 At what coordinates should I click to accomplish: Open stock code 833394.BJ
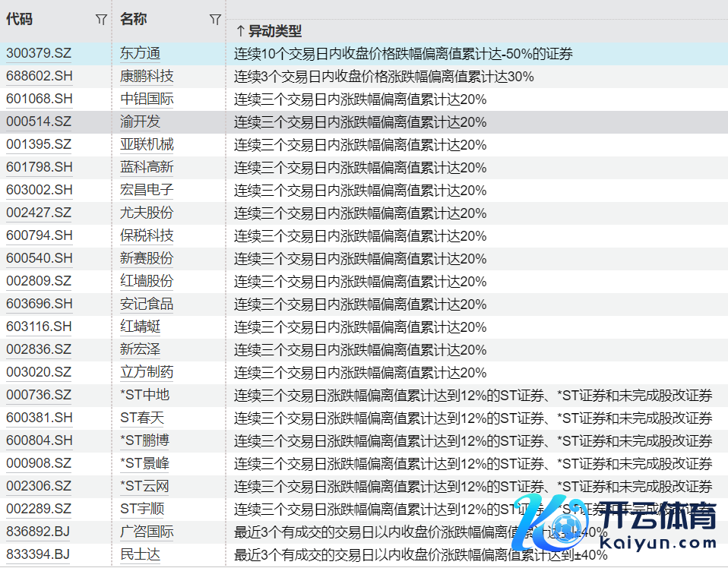click(x=38, y=555)
